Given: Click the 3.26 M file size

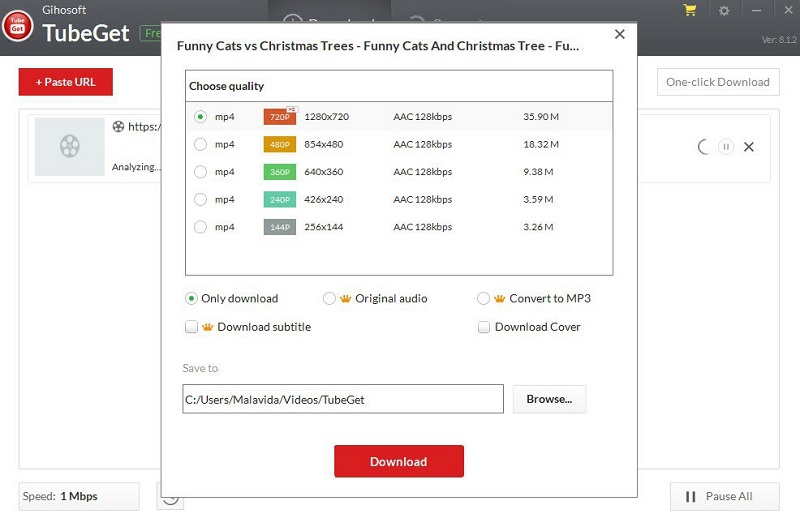Looking at the screenshot, I should pos(538,227).
